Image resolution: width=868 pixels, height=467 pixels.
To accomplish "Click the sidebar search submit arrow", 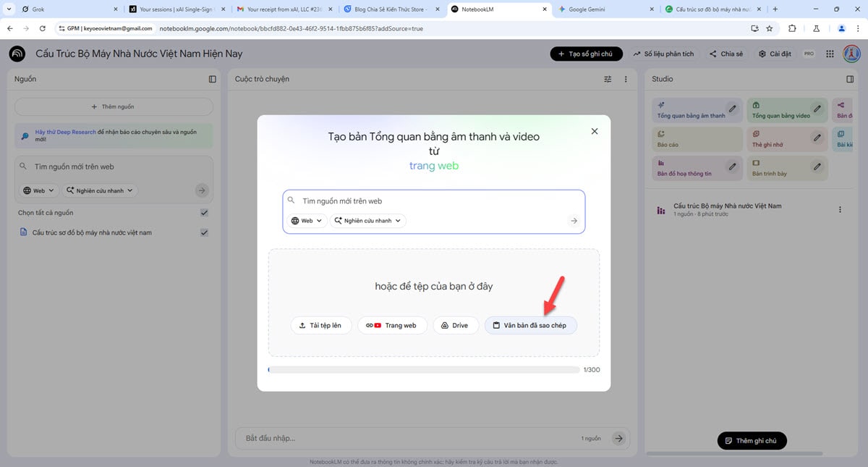I will [202, 190].
